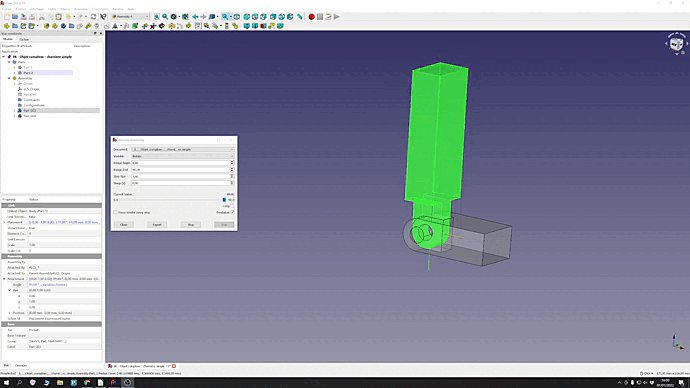The image size is (690, 388).
Task: Open the Fichier menu
Action: click(7, 9)
